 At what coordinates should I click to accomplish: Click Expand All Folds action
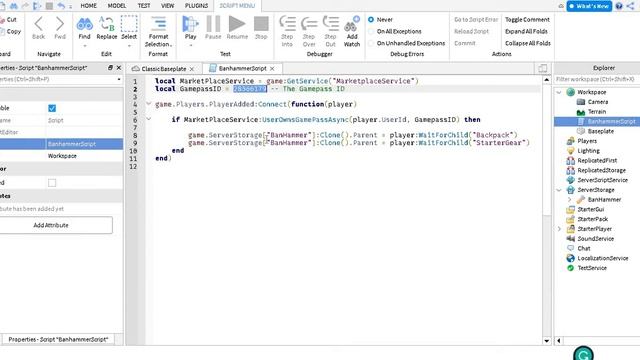526,31
